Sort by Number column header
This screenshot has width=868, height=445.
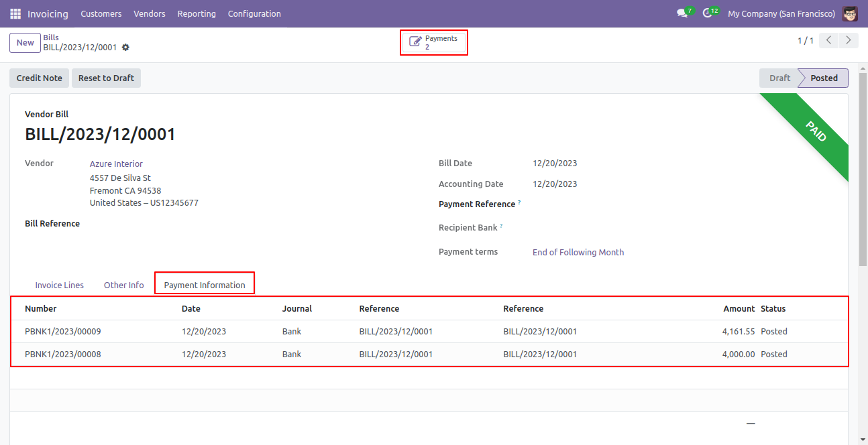(41, 308)
